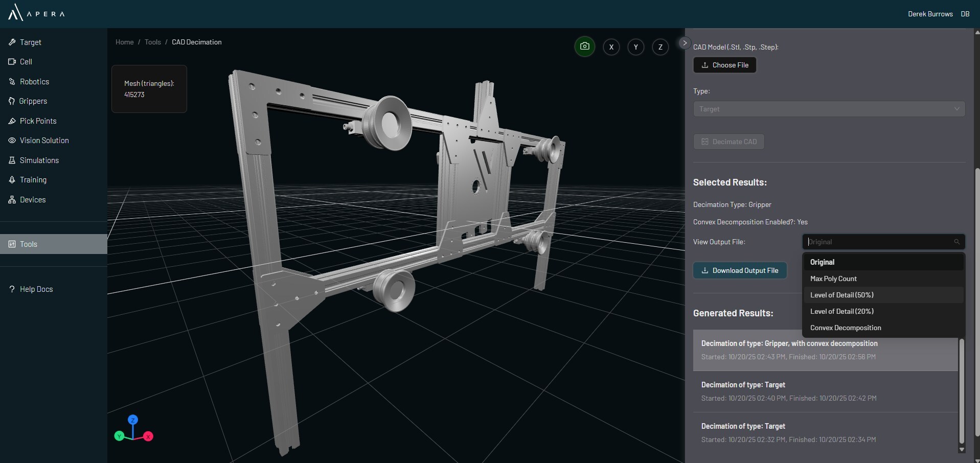Open the Vision Solution menu item

pos(54,141)
